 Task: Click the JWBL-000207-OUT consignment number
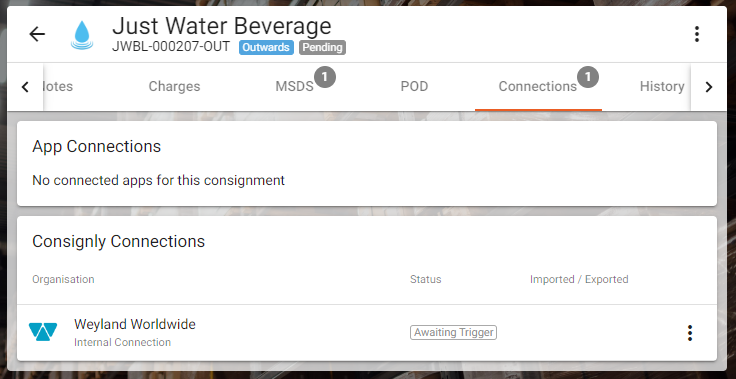click(171, 46)
